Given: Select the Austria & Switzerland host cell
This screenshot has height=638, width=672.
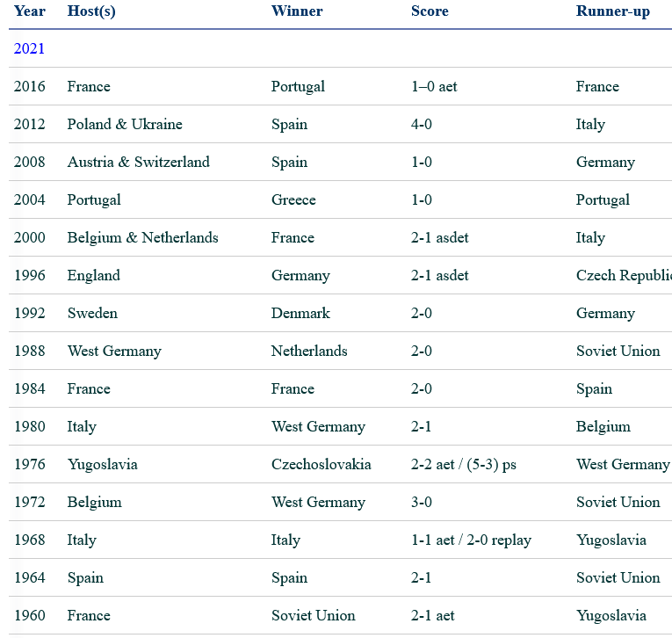Looking at the screenshot, I should [x=139, y=163].
